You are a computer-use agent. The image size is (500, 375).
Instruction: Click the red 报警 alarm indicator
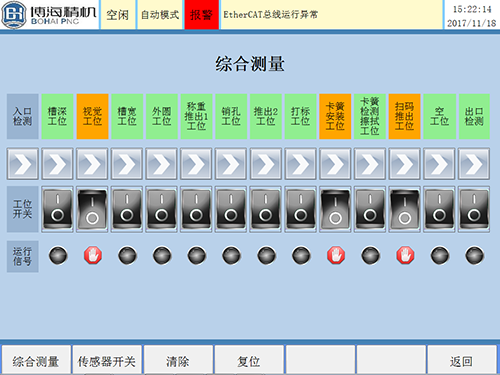pyautogui.click(x=201, y=15)
